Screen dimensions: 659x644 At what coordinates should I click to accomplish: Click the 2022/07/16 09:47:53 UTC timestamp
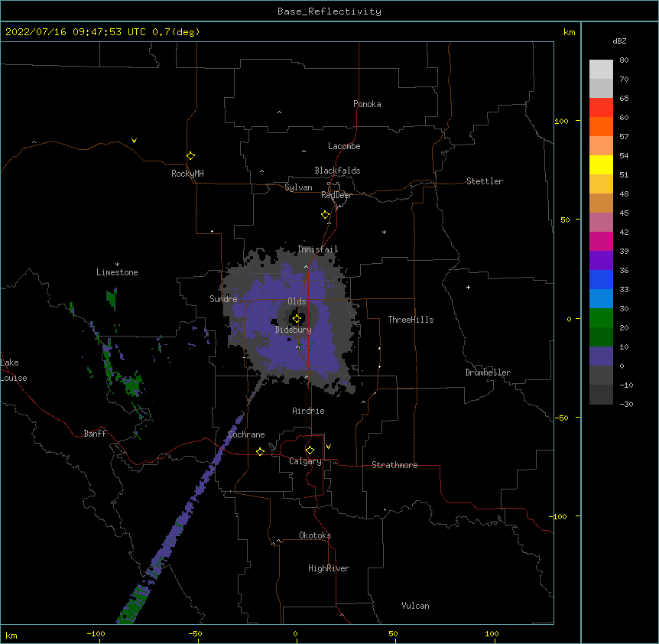(75, 32)
